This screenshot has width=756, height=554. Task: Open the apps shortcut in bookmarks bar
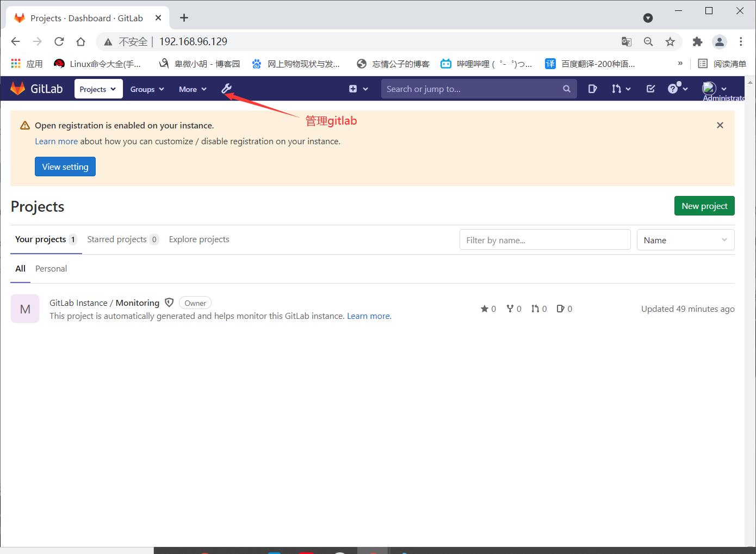point(27,64)
